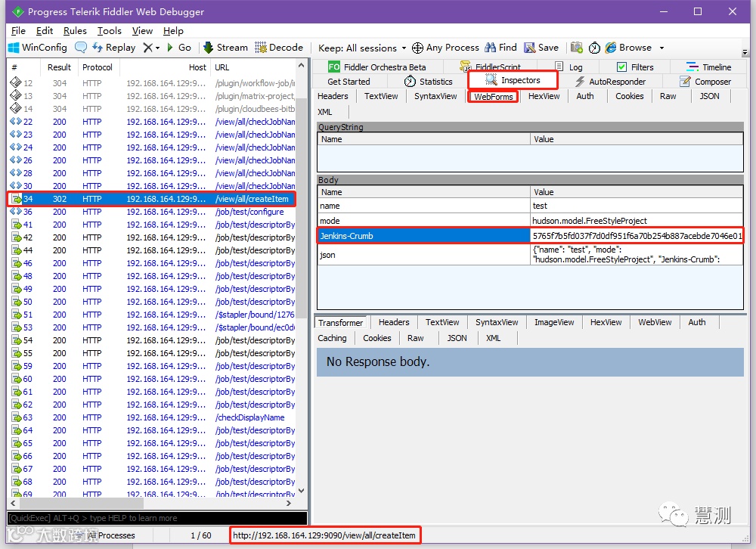Select request Cookies inspector tab
Viewport: 756px width, 549px height.
tap(629, 96)
